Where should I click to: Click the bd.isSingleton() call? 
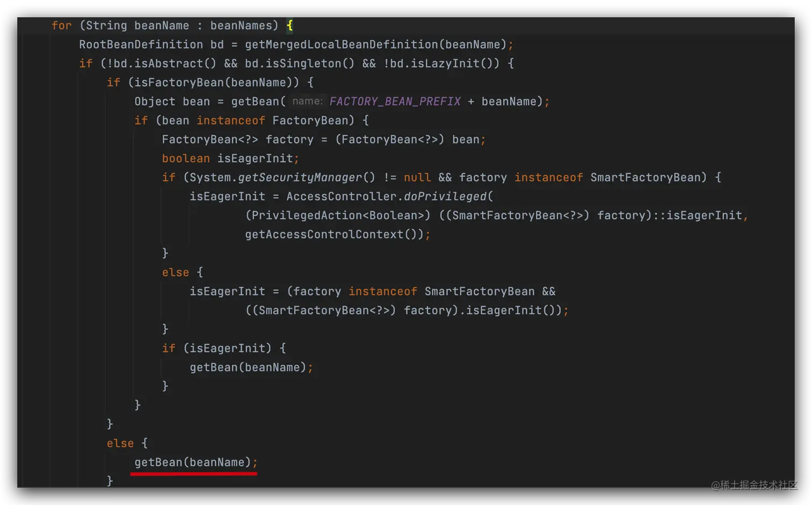(x=300, y=63)
